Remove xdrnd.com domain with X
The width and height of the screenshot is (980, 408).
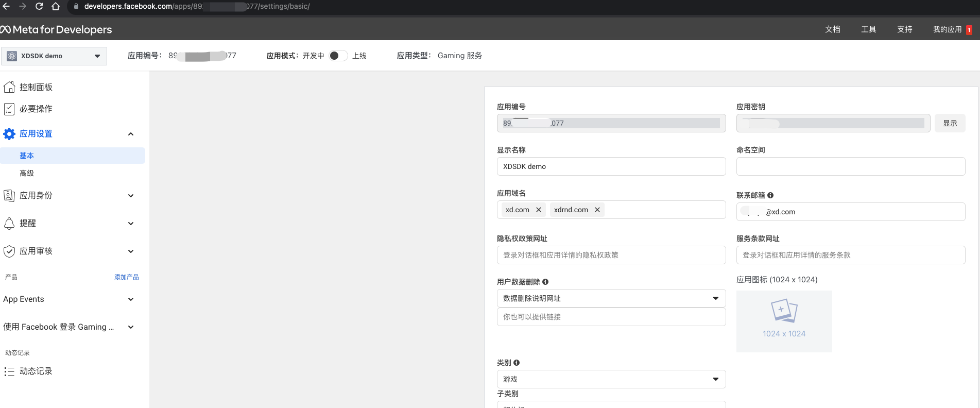click(x=597, y=210)
